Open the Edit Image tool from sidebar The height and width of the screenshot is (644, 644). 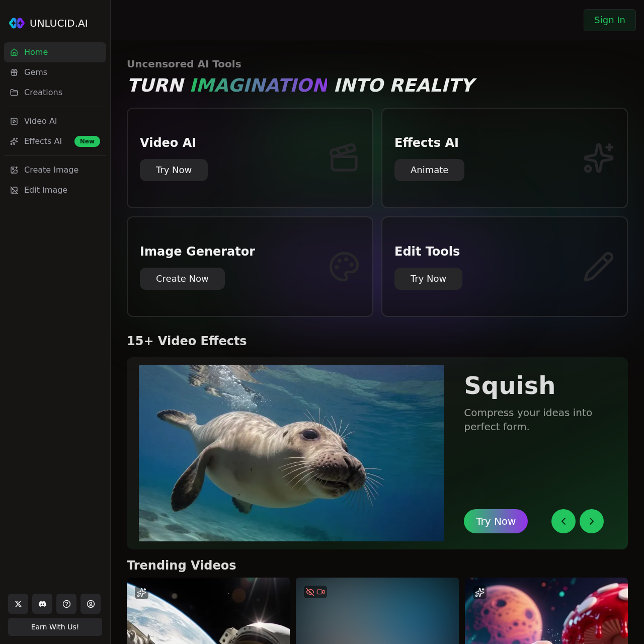pos(14,190)
